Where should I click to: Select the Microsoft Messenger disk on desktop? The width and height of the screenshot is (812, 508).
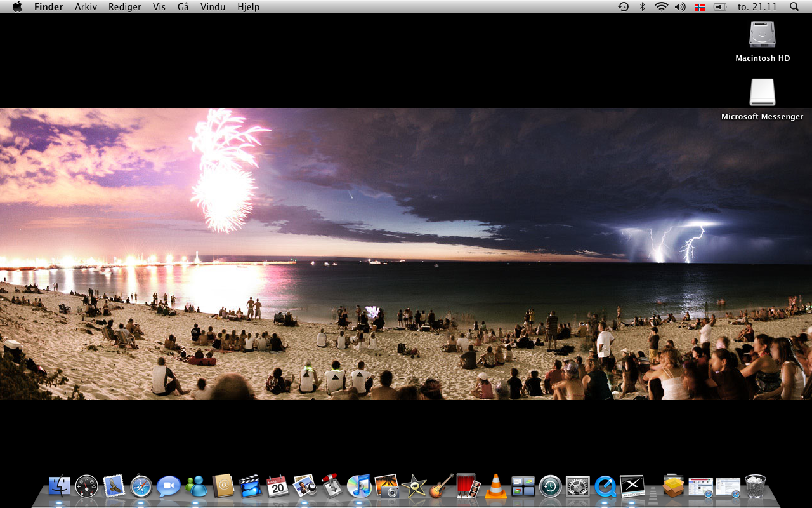(x=763, y=99)
